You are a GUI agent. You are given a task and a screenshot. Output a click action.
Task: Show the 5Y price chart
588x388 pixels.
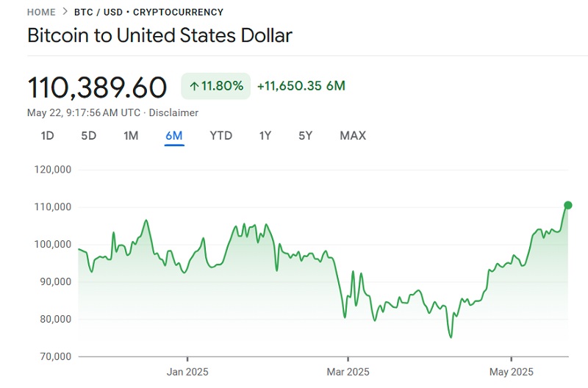coord(305,135)
